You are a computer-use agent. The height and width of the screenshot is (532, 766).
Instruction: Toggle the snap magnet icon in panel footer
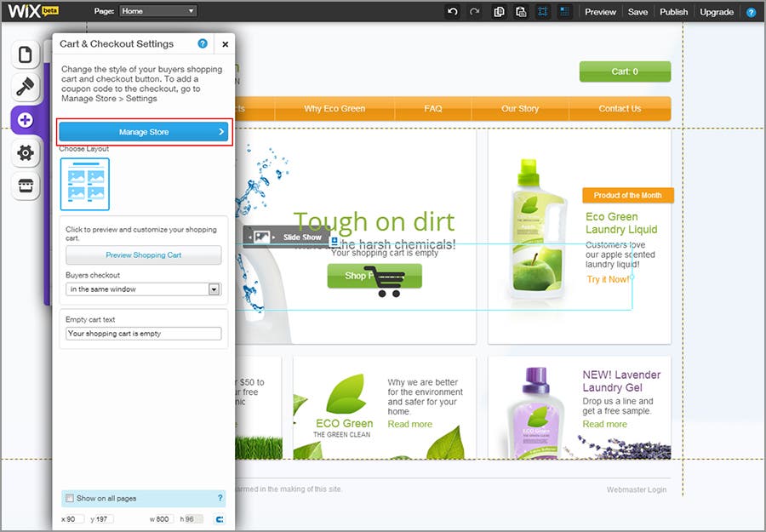(x=220, y=519)
